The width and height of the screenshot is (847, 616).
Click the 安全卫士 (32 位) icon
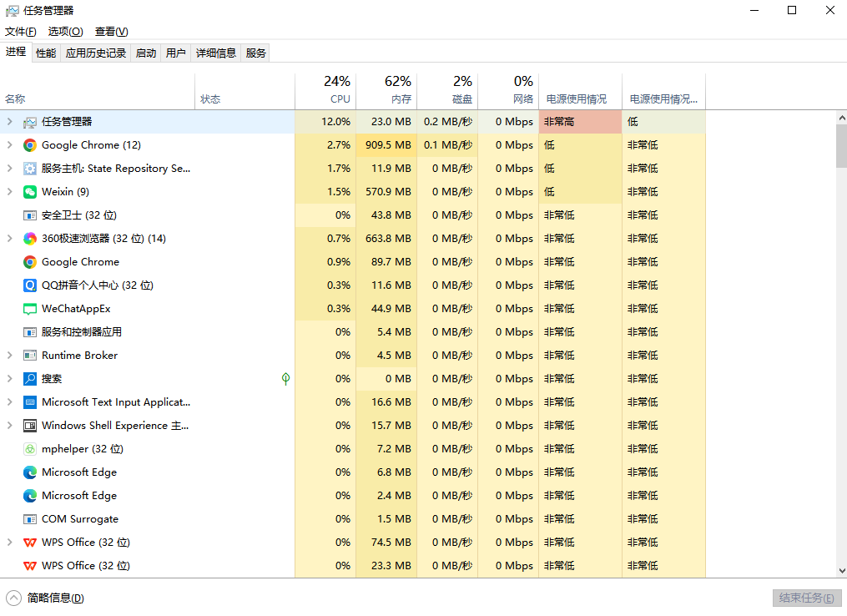(30, 215)
